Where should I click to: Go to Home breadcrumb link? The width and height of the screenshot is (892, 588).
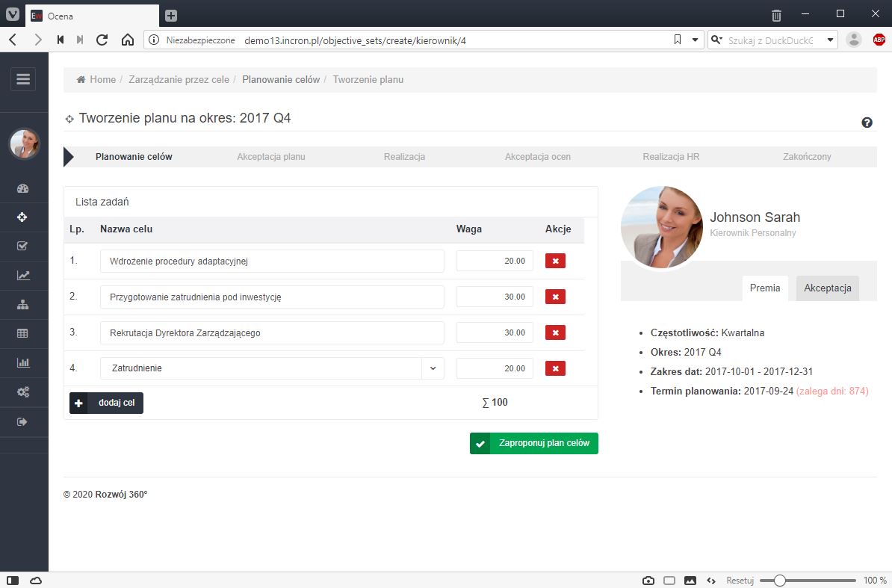[x=102, y=79]
